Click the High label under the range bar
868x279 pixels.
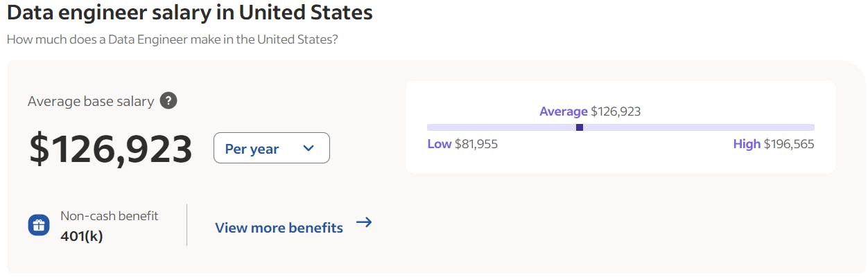point(747,144)
